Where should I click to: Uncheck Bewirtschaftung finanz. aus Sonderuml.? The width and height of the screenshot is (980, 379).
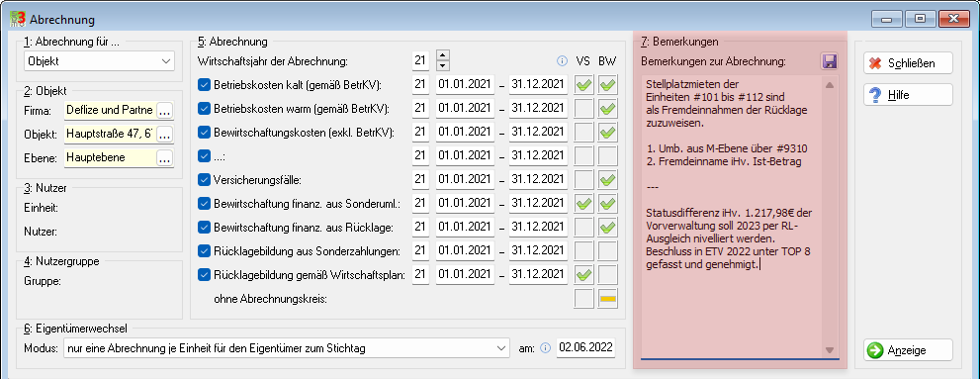204,203
